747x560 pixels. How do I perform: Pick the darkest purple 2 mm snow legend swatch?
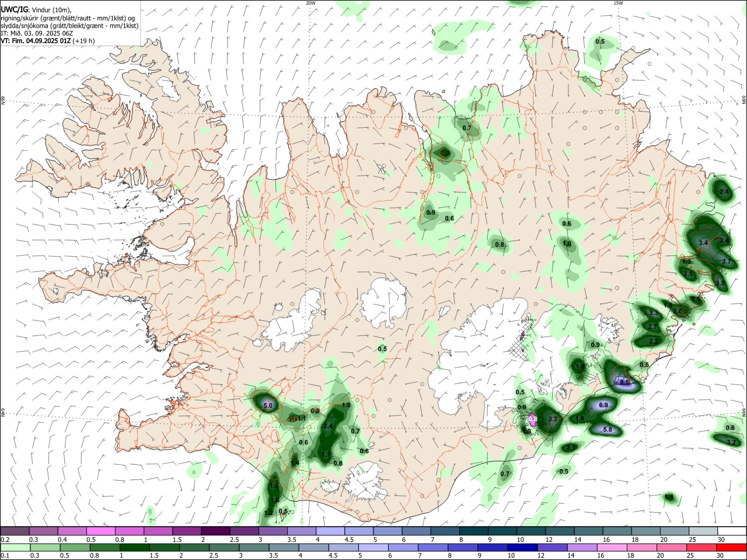(x=215, y=531)
